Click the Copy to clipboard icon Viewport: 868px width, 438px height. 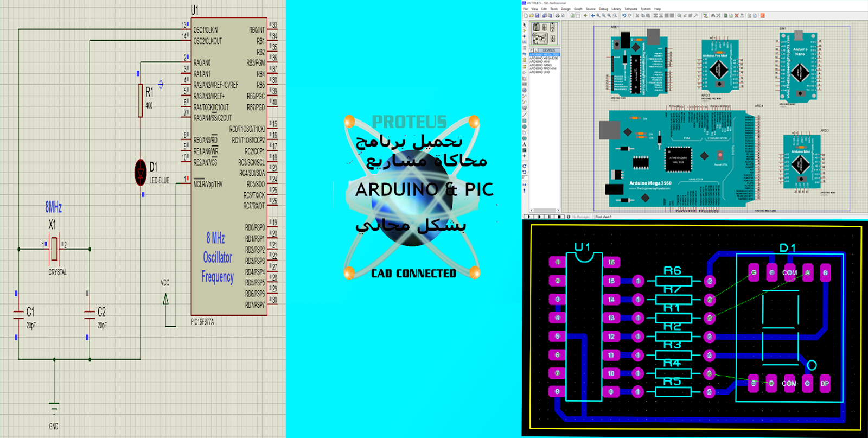643,16
